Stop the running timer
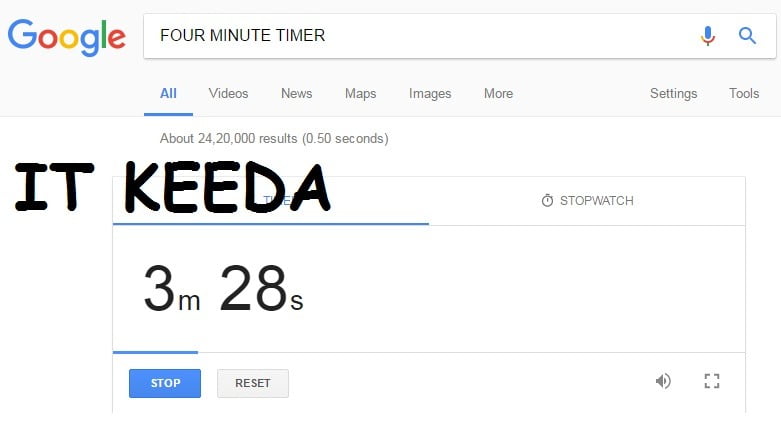Image resolution: width=781 pixels, height=434 pixels. pos(165,383)
